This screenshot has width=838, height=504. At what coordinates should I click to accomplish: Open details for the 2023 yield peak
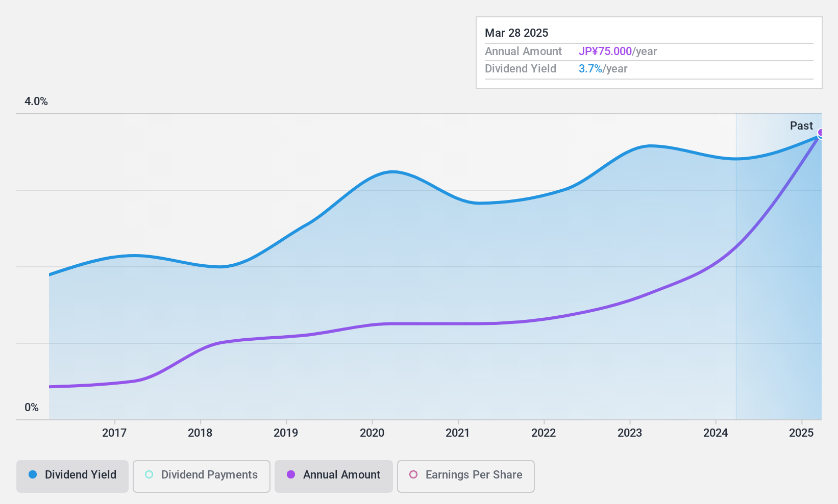pyautogui.click(x=649, y=146)
